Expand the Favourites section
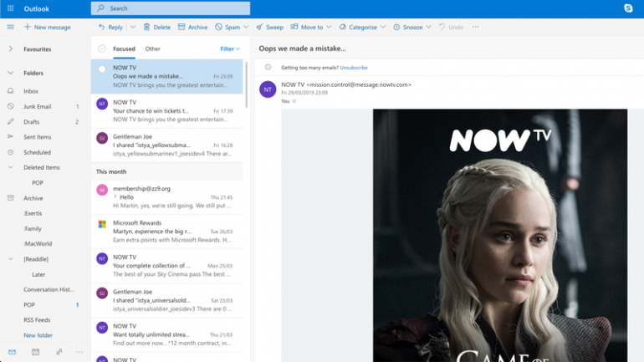 11,48
